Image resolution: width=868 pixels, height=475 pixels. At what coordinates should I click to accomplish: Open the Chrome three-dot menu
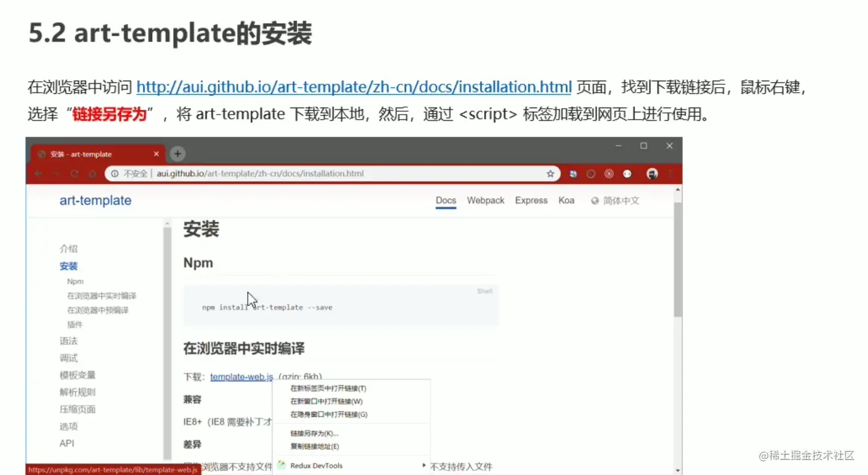click(x=670, y=174)
